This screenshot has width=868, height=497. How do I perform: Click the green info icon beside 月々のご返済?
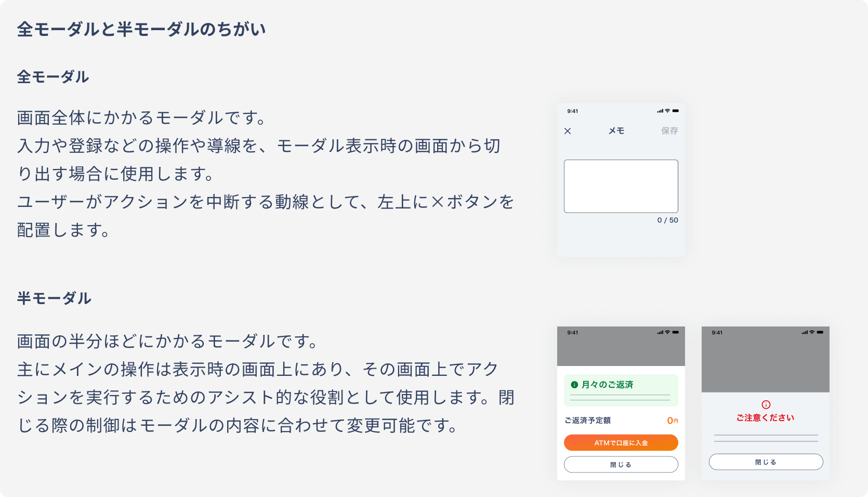click(x=574, y=385)
